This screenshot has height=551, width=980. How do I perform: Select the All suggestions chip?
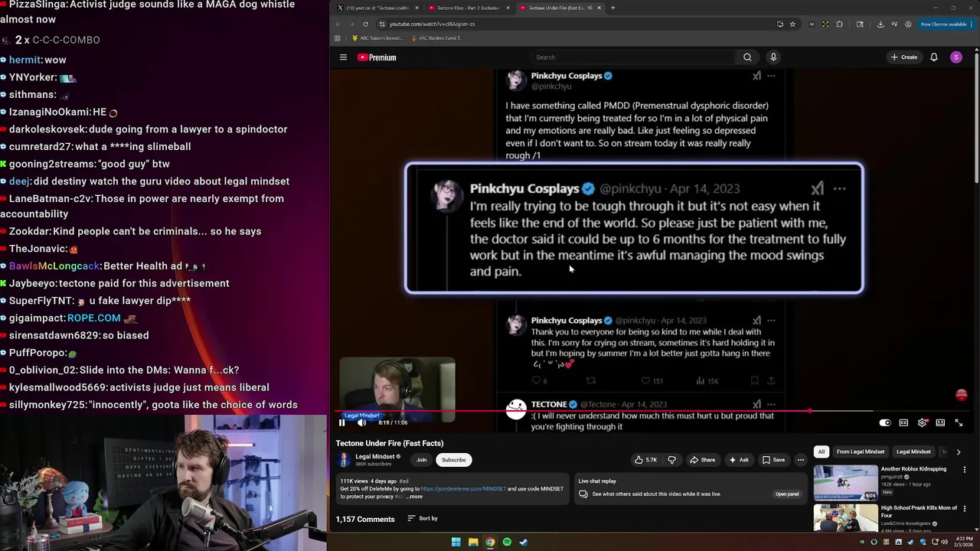point(821,452)
